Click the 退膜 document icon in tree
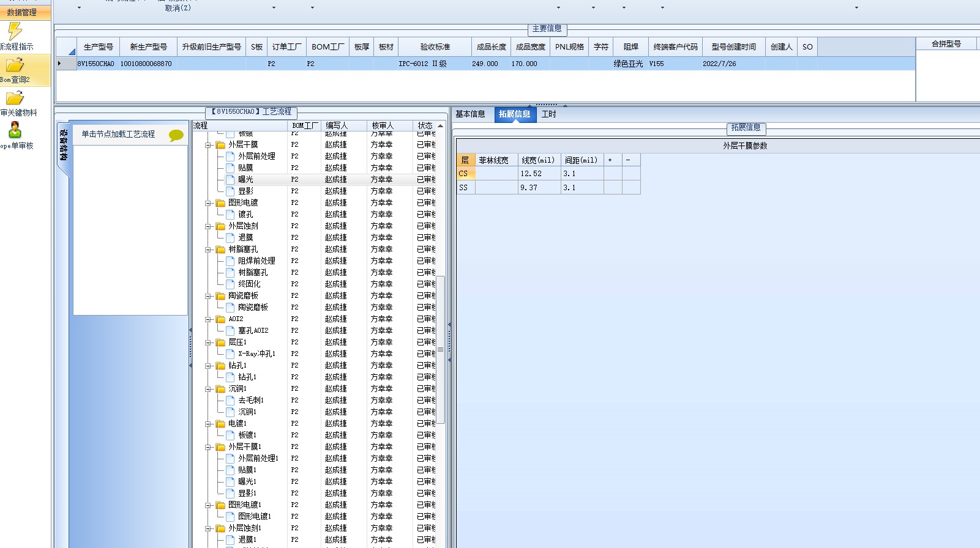Image resolution: width=980 pixels, height=548 pixels. [x=230, y=238]
